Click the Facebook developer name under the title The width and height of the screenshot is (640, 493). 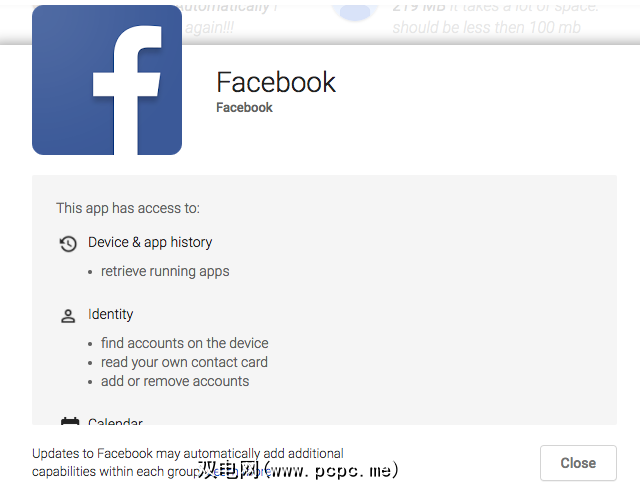tap(244, 107)
